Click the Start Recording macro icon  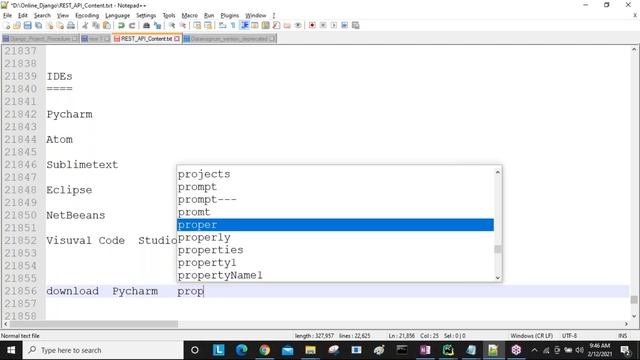point(312,25)
